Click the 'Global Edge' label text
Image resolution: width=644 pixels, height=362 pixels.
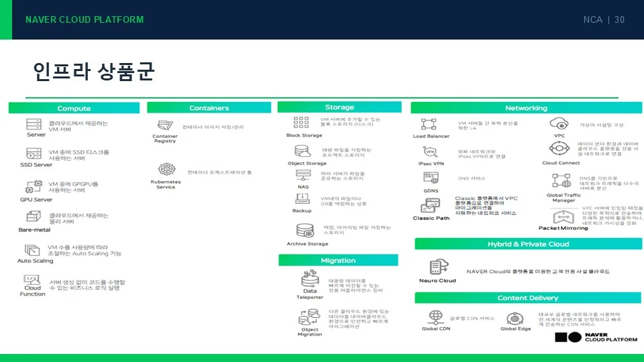pyautogui.click(x=515, y=328)
